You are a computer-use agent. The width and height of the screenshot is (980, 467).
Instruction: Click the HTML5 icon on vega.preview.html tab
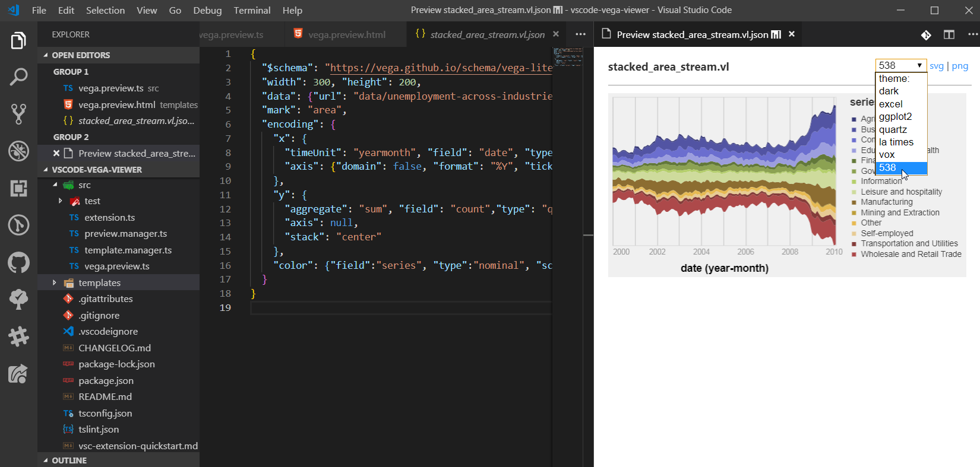tap(298, 34)
